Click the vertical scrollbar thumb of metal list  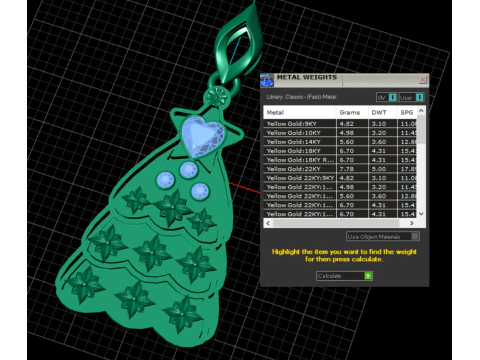(421, 130)
